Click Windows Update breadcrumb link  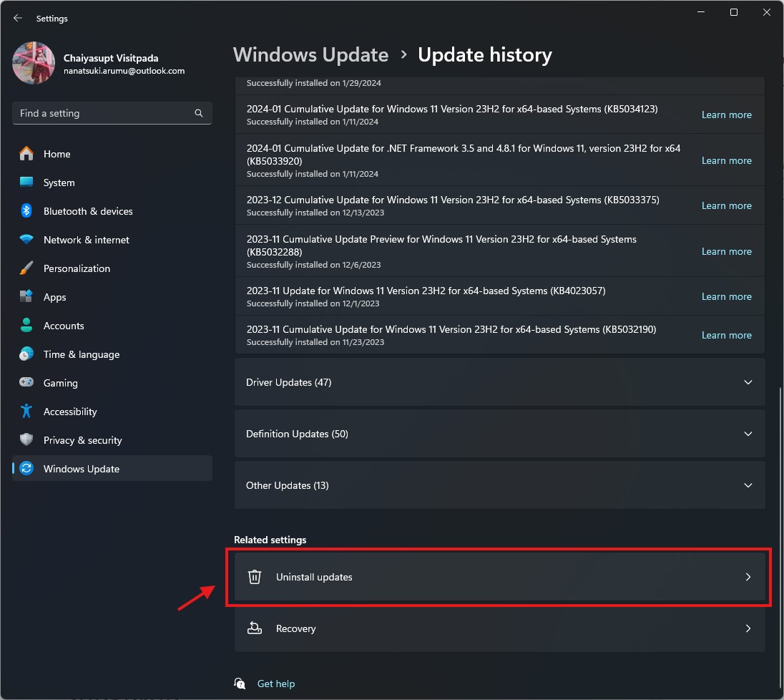click(310, 54)
